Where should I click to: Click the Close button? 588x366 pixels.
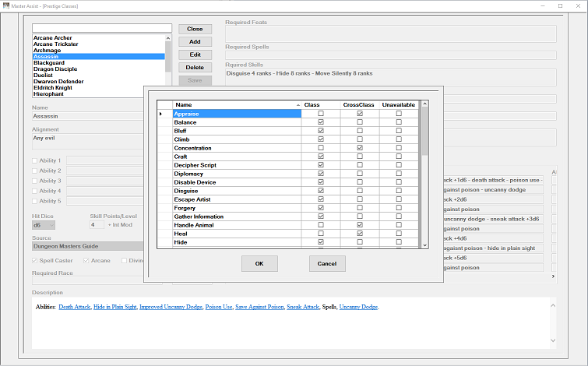coord(195,29)
